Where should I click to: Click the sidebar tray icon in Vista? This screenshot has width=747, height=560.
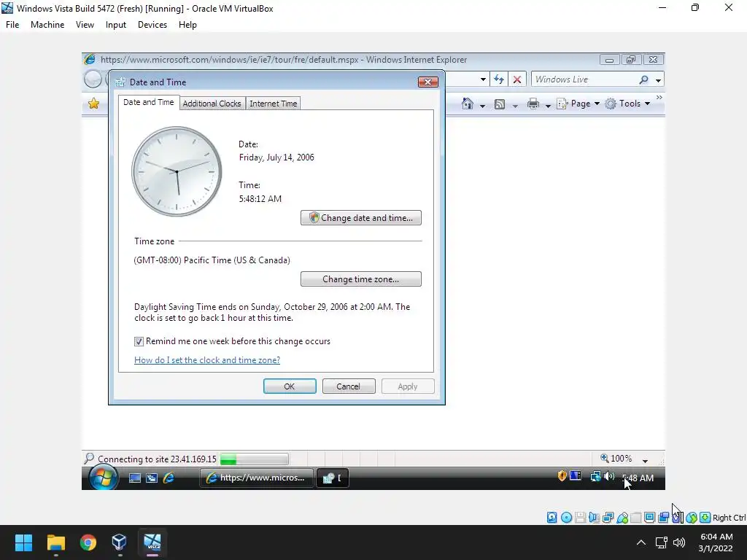pyautogui.click(x=576, y=475)
